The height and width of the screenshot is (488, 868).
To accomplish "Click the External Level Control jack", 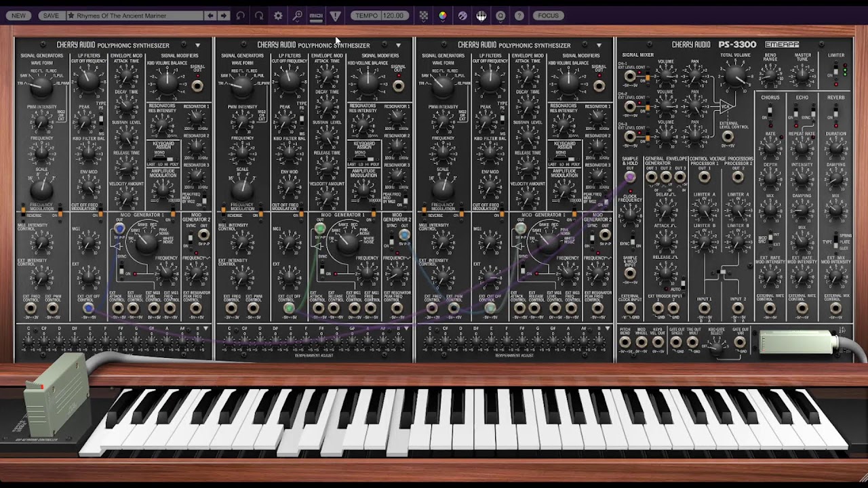I will click(x=728, y=138).
